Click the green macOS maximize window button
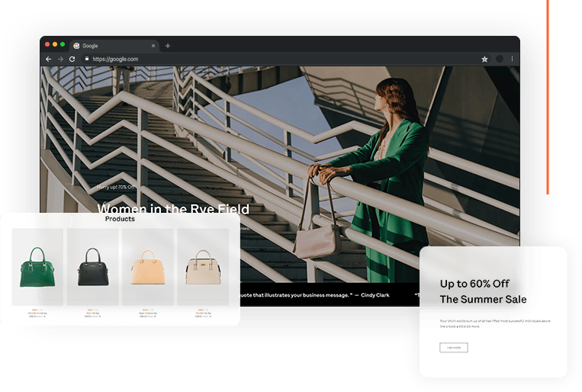 pyautogui.click(x=63, y=45)
